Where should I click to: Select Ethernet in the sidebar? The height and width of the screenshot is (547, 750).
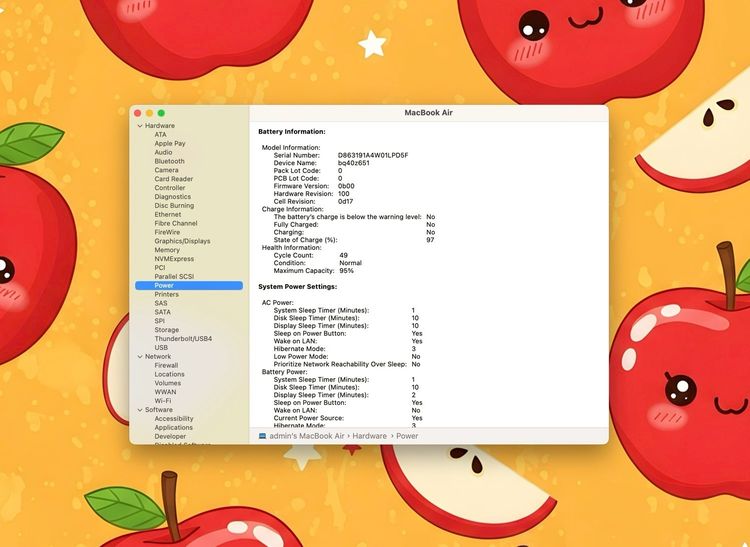(168, 214)
